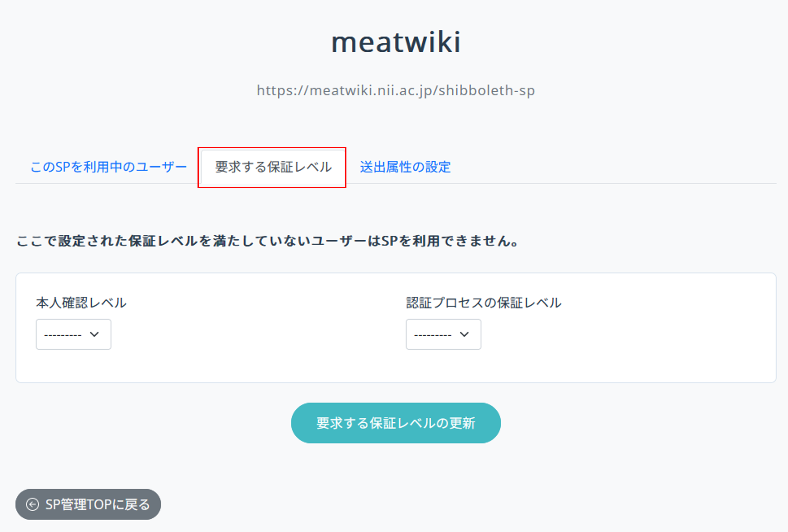This screenshot has width=788, height=532.
Task: Click the circled left-arrow back icon
Action: [33, 505]
